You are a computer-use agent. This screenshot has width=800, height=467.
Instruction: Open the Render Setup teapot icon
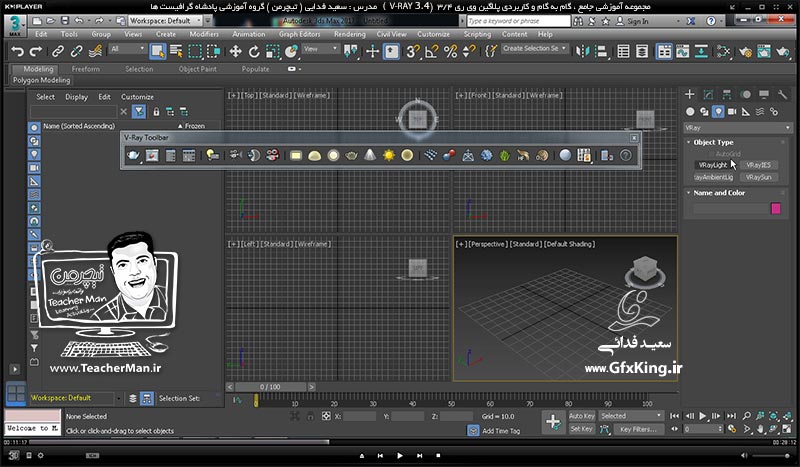(745, 52)
